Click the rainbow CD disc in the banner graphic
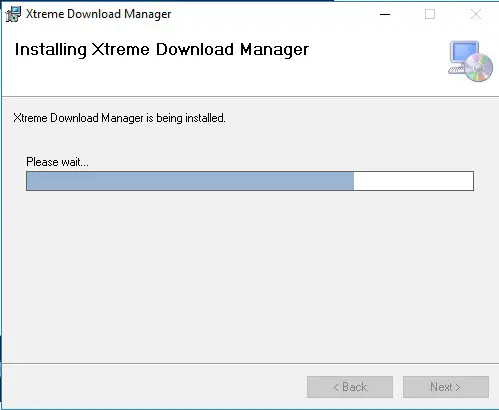This screenshot has width=499, height=410. click(479, 68)
